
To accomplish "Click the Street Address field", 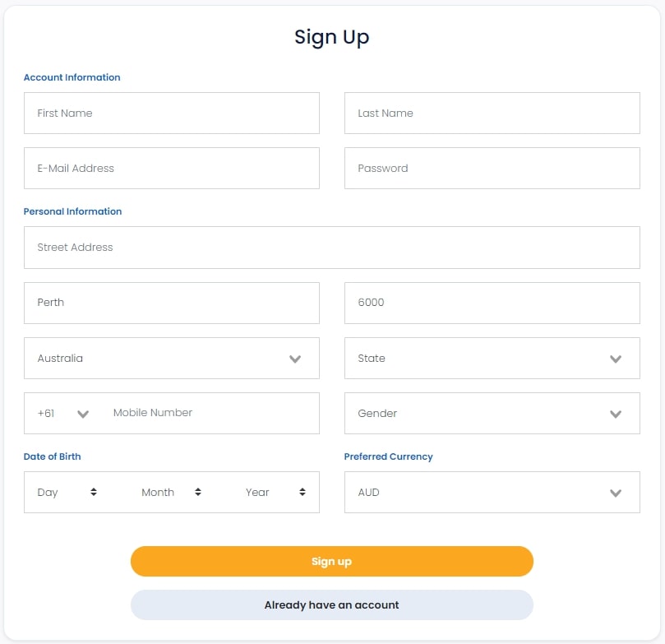I will click(x=331, y=248).
